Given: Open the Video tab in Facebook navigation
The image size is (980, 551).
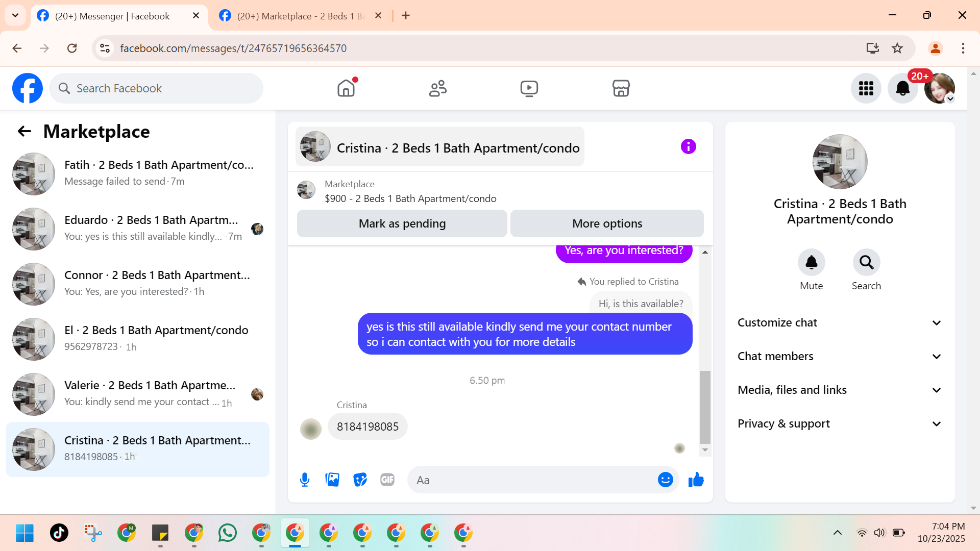Looking at the screenshot, I should [x=529, y=88].
